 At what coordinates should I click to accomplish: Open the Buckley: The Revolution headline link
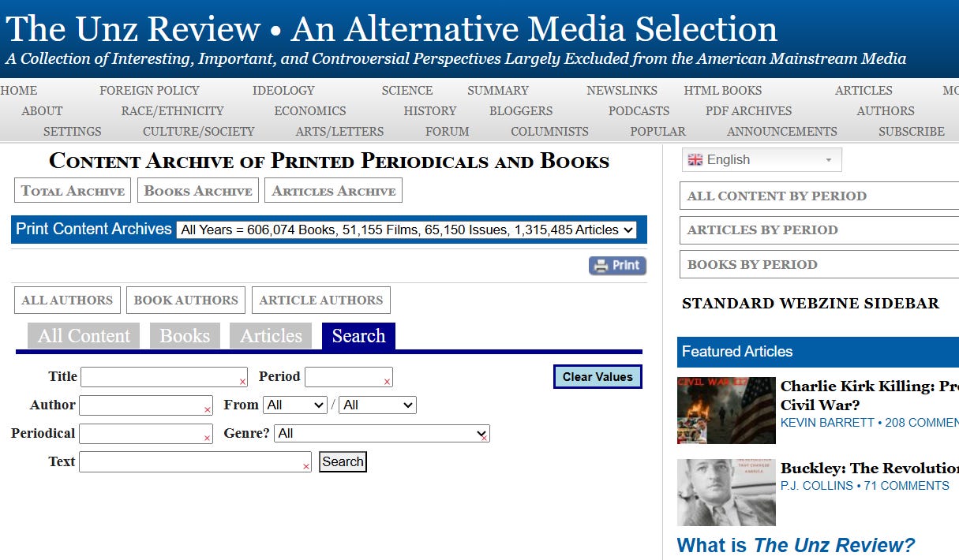click(x=869, y=468)
